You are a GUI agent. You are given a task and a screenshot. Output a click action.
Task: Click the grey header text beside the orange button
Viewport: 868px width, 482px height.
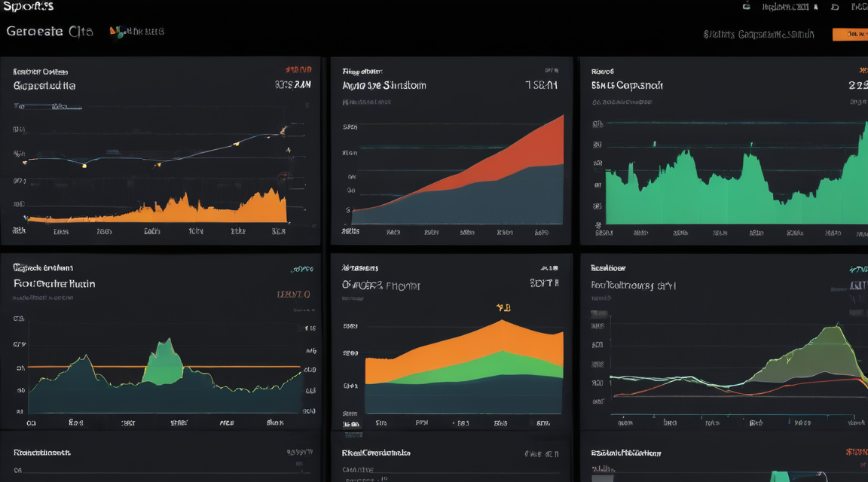click(x=759, y=35)
